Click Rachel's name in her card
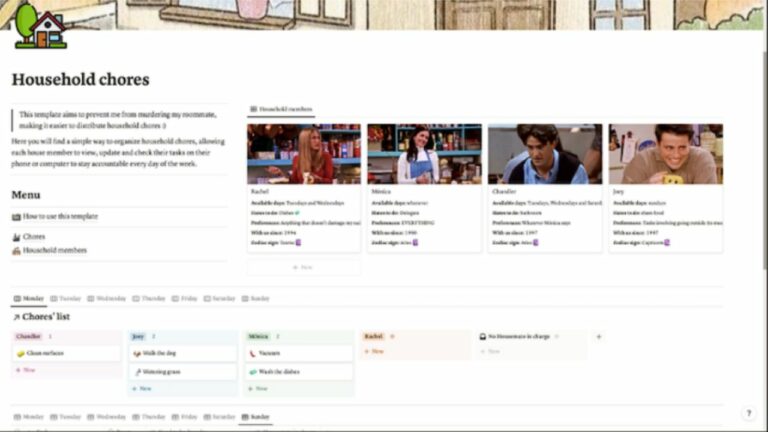The width and height of the screenshot is (768, 432). click(260, 192)
